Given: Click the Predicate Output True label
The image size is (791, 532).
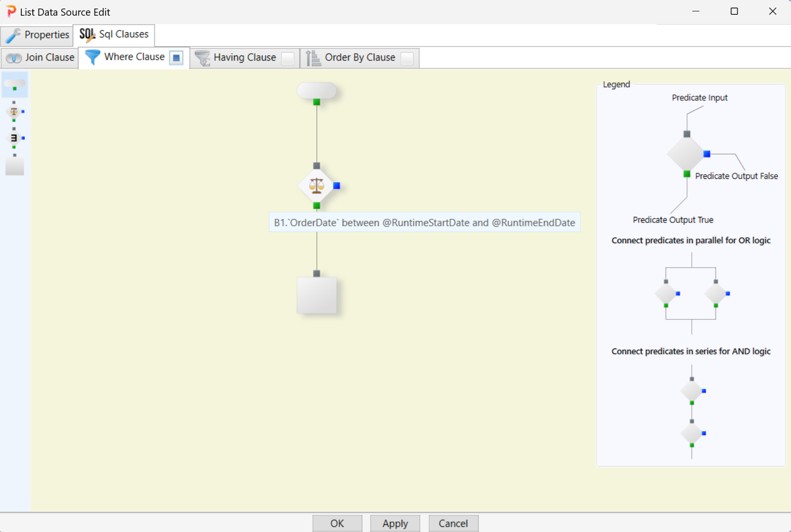Looking at the screenshot, I should point(673,220).
